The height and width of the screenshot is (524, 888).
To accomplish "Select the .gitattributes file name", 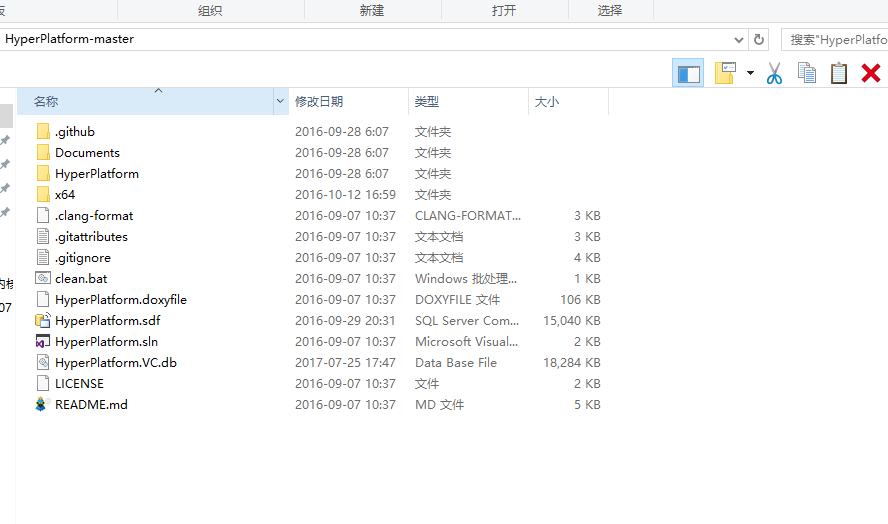I will tap(91, 237).
